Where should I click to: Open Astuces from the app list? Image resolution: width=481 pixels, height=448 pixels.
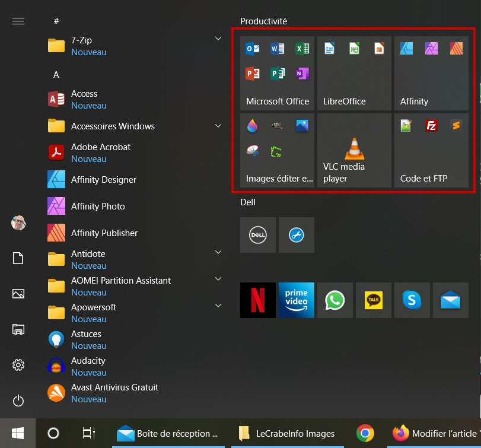135,339
